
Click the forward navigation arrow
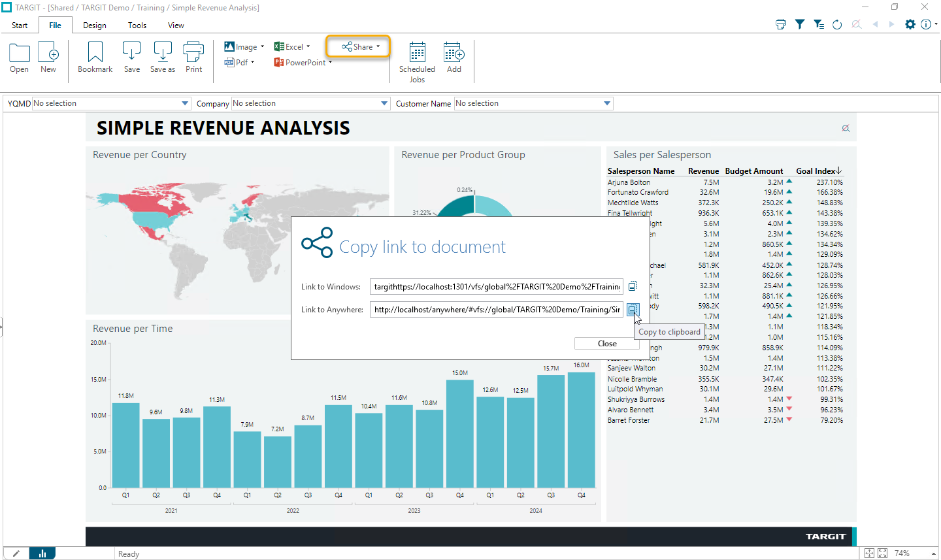click(891, 24)
